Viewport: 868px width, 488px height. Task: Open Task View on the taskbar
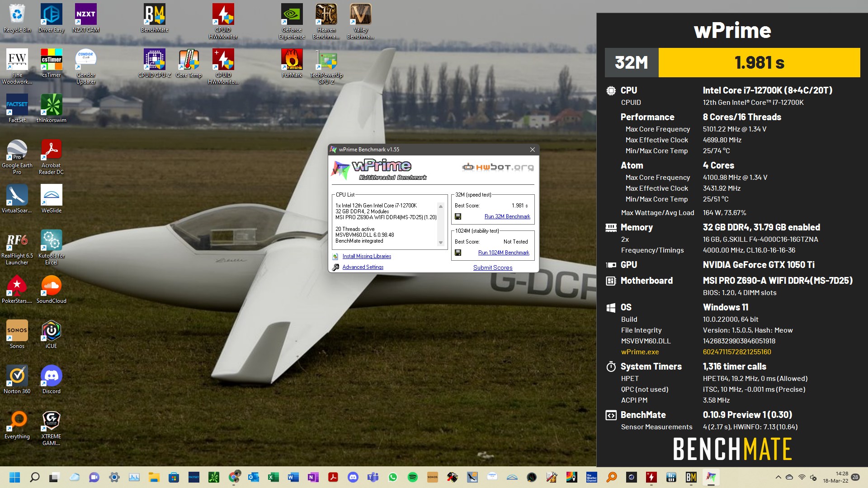[55, 477]
